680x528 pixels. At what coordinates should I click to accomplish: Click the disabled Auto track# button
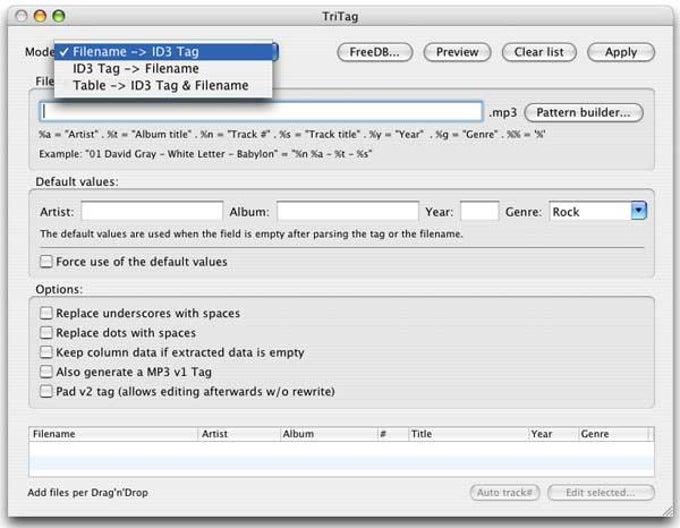(505, 492)
